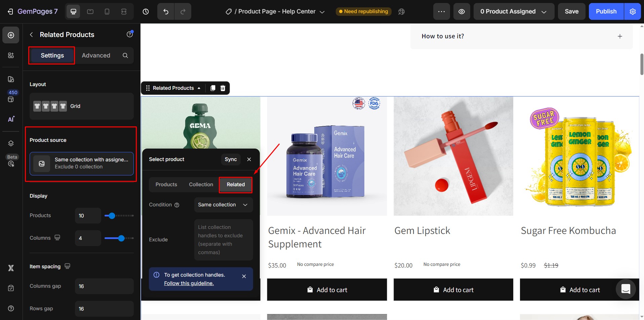This screenshot has width=644, height=320.
Task: Switch to the Advanced tab
Action: (x=96, y=55)
